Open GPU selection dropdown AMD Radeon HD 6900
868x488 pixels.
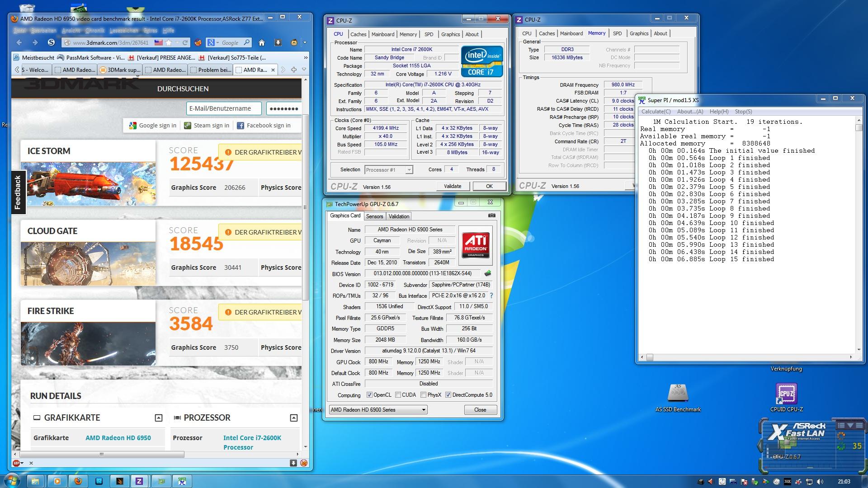click(x=378, y=410)
